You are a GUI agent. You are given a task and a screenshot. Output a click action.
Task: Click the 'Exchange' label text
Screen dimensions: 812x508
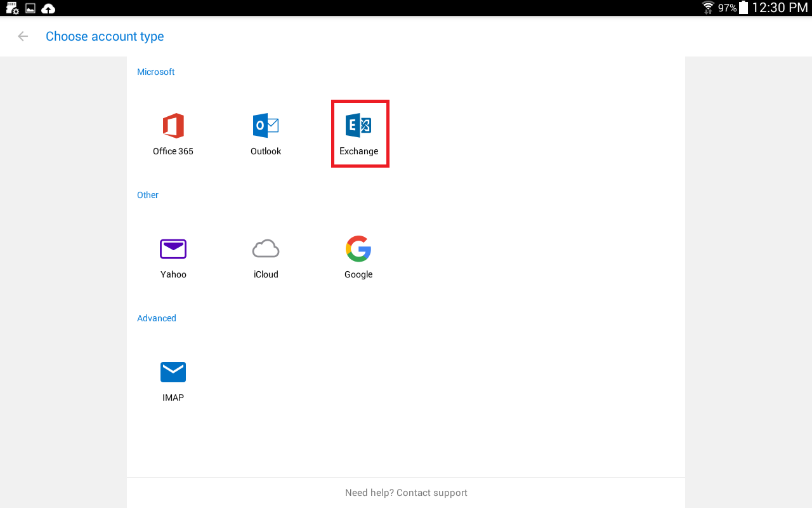(358, 151)
